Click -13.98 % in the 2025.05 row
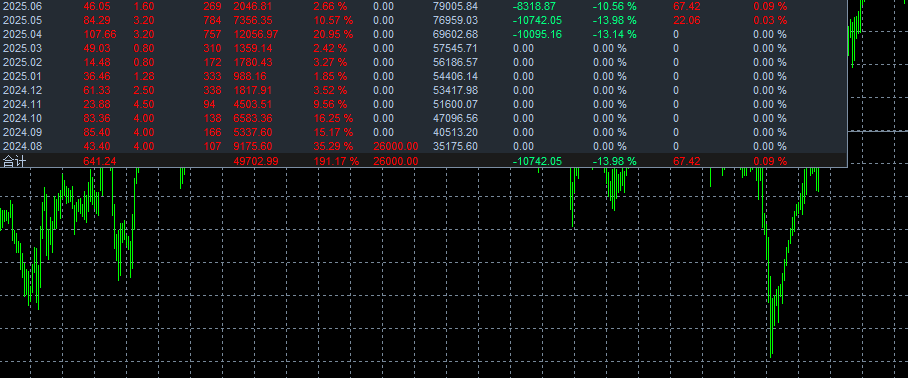908x378 pixels. tap(615, 20)
